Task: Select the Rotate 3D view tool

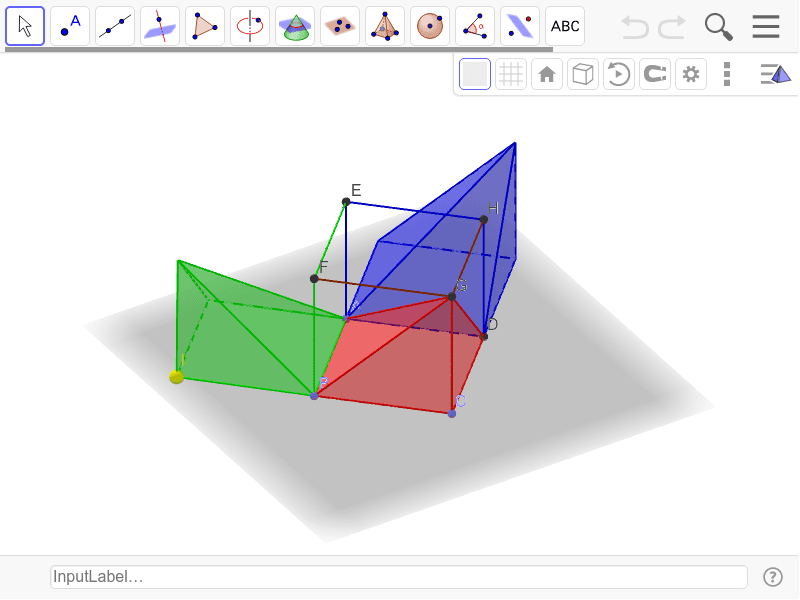Action: click(x=618, y=73)
